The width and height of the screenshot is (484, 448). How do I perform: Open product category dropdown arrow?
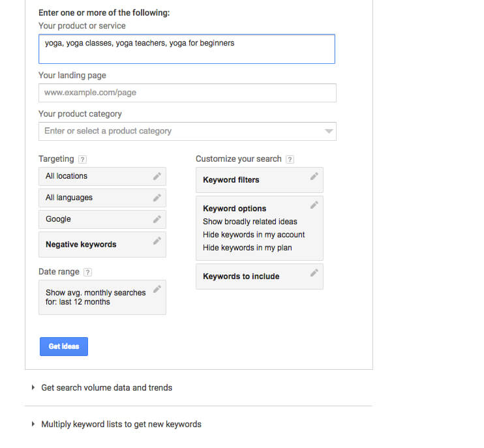point(329,132)
